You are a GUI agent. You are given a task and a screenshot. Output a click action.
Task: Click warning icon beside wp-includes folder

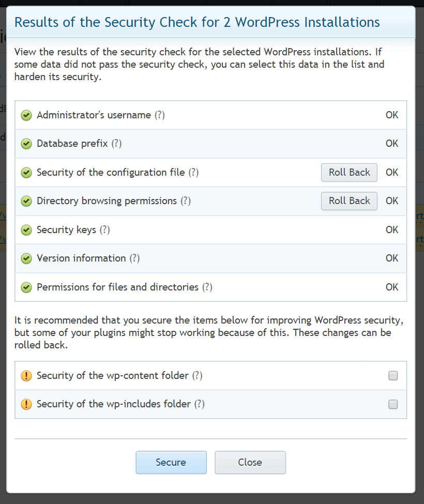tap(26, 404)
